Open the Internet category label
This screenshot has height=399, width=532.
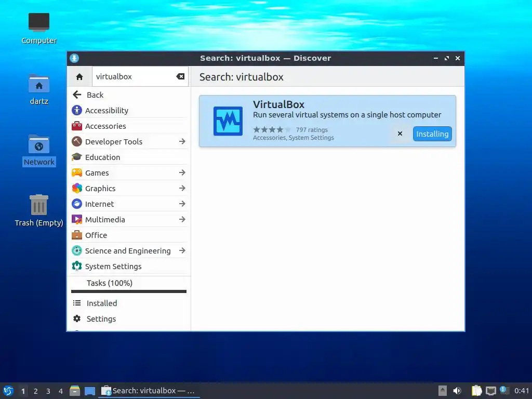pyautogui.click(x=99, y=204)
